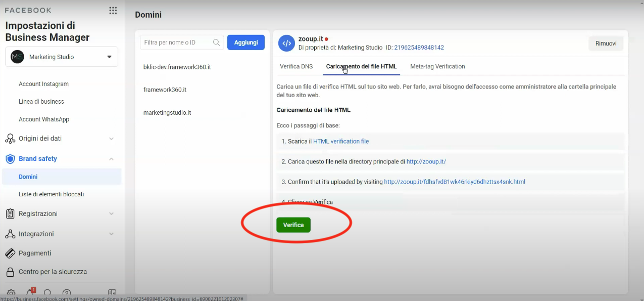Expand the Integrazioni section
Viewport: 644px width, 301px height.
pyautogui.click(x=112, y=233)
